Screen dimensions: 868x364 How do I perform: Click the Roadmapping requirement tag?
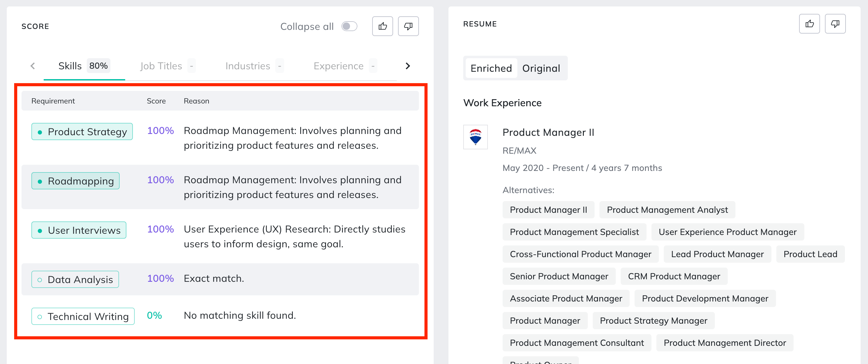pos(75,181)
